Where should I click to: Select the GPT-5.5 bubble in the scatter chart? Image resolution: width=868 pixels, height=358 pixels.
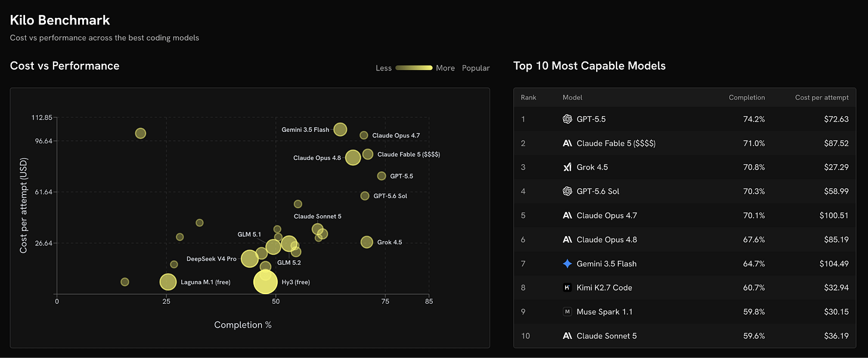(382, 176)
